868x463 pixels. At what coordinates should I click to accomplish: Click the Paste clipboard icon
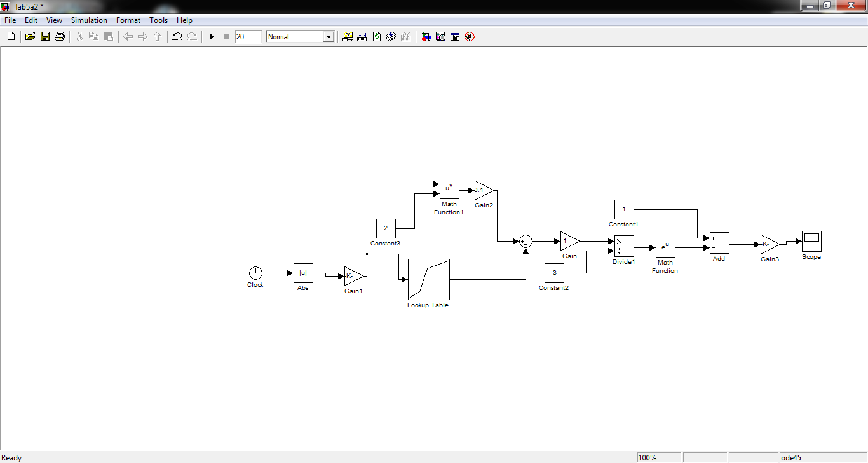click(x=108, y=37)
